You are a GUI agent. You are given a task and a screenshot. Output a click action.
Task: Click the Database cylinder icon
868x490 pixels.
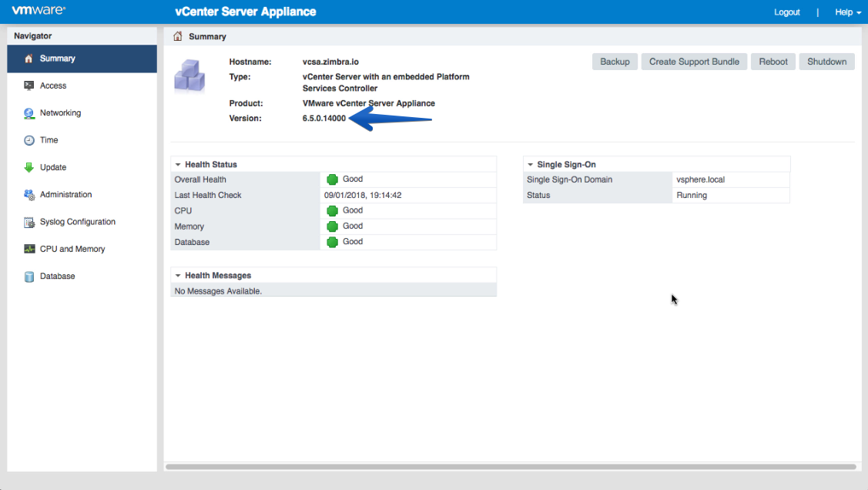pos(28,277)
